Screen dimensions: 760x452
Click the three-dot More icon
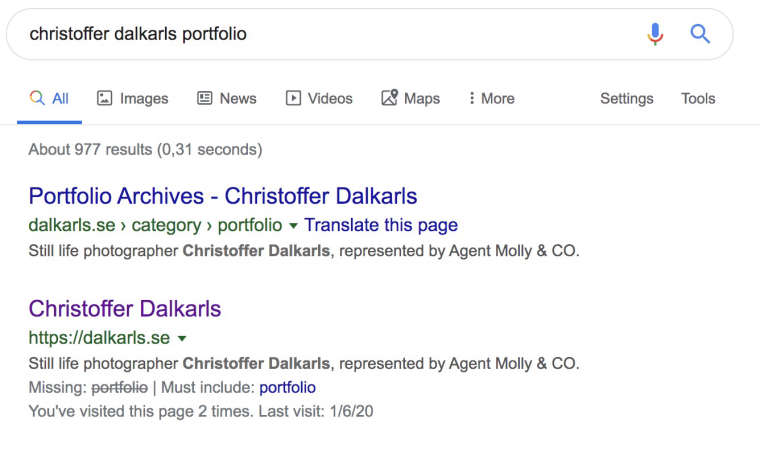coord(471,98)
